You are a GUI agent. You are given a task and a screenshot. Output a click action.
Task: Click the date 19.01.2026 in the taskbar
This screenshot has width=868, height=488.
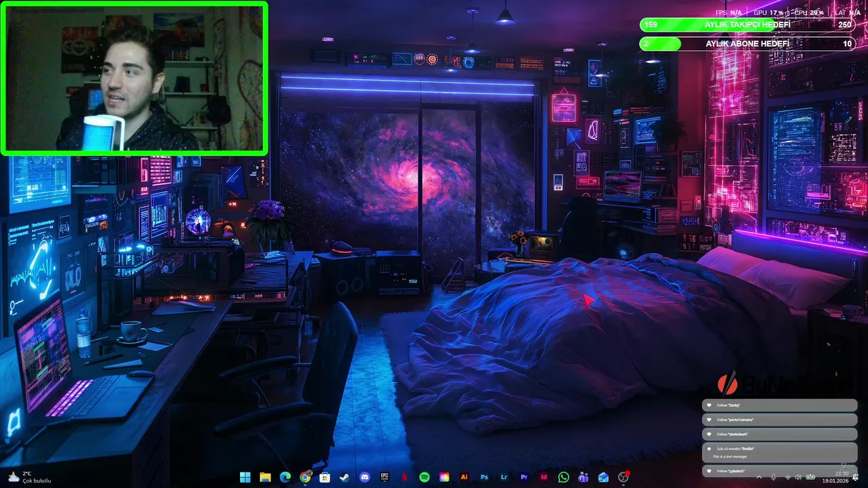point(835,481)
